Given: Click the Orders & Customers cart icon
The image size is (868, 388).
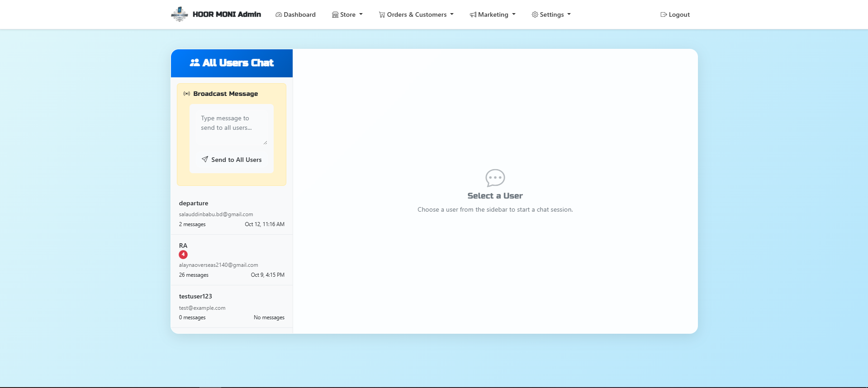Looking at the screenshot, I should (382, 14).
